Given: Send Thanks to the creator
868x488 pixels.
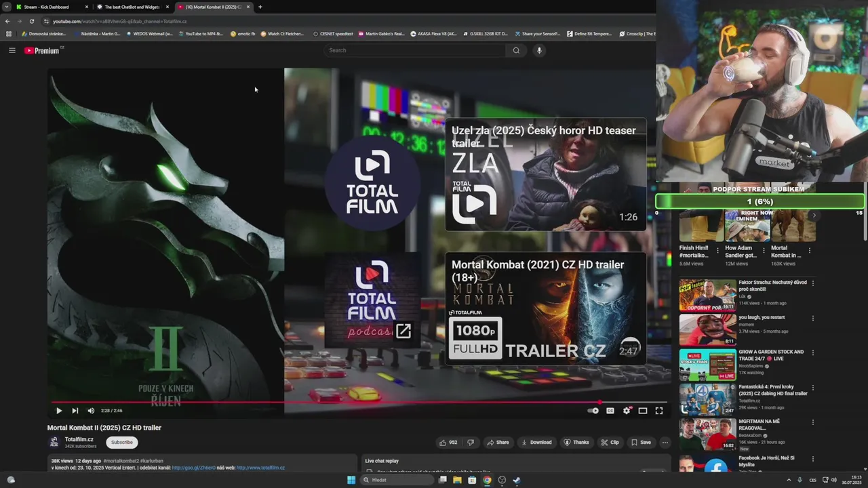Looking at the screenshot, I should [x=576, y=443].
